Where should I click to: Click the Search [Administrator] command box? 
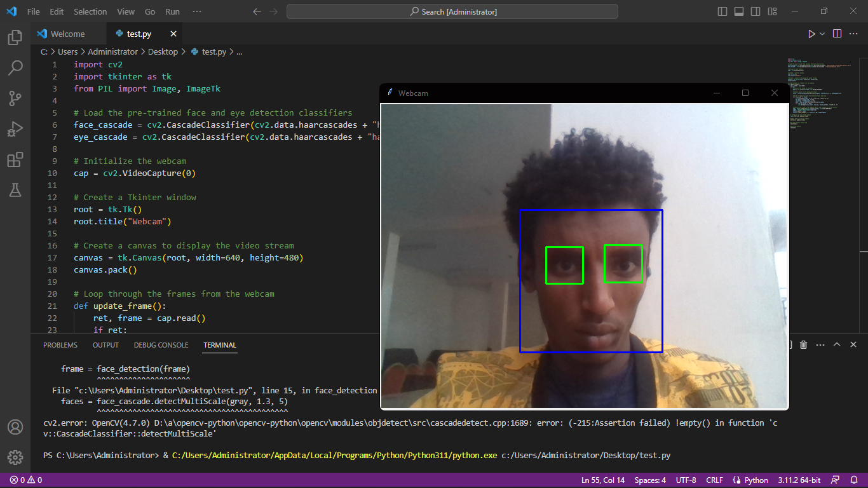point(452,11)
